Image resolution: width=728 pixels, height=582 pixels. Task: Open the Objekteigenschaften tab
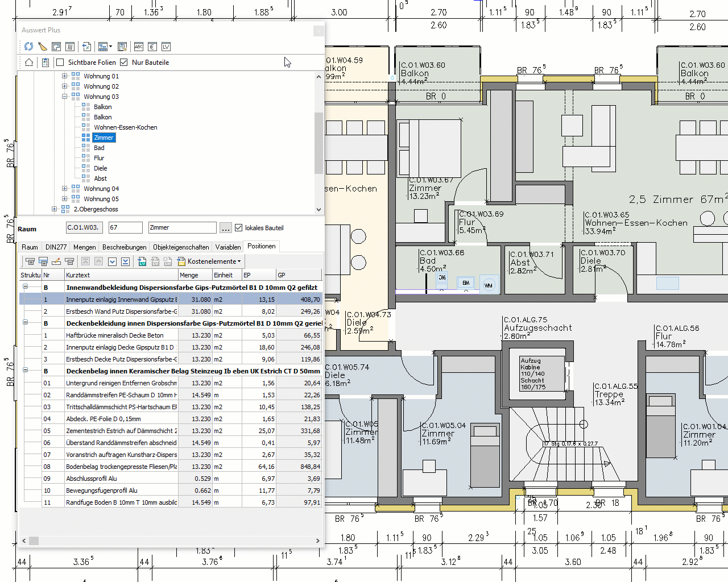181,247
